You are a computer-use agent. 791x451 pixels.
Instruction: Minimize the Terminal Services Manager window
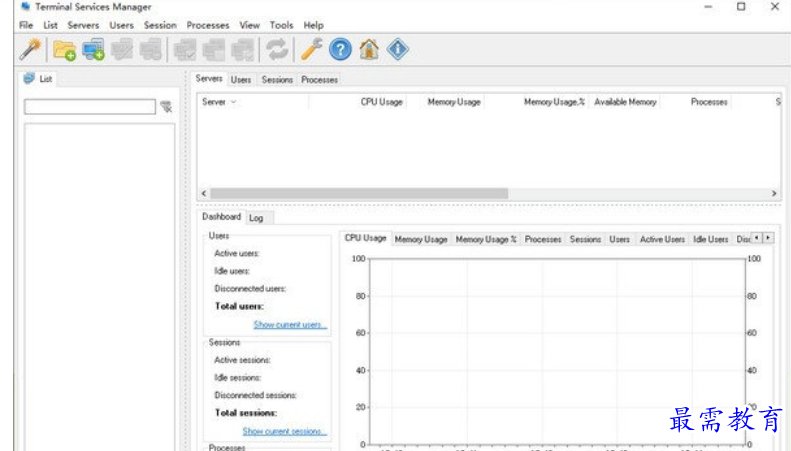pyautogui.click(x=708, y=7)
